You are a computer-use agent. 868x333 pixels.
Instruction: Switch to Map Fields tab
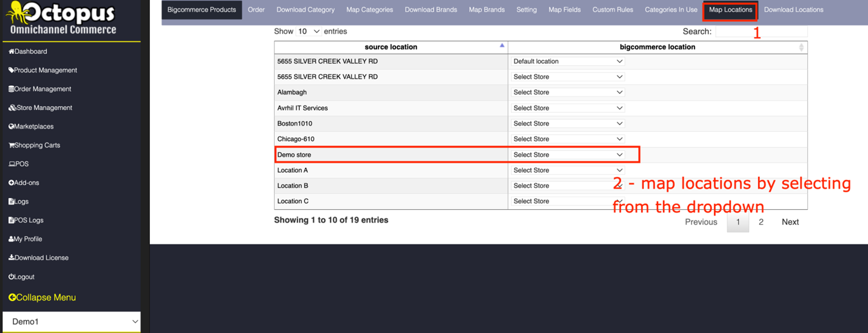tap(565, 10)
